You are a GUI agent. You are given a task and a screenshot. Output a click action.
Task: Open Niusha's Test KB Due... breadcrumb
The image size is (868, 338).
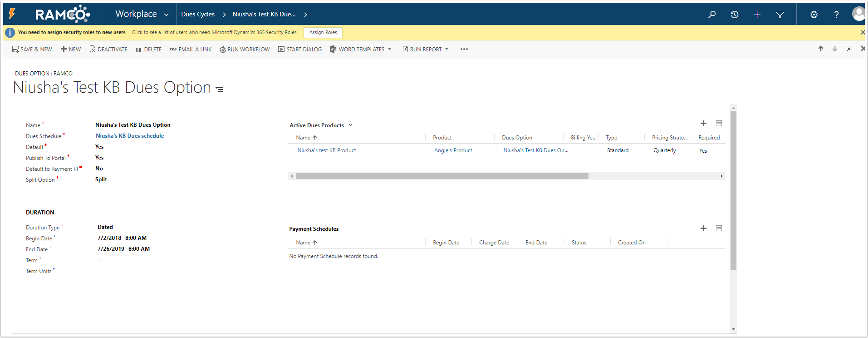(264, 15)
